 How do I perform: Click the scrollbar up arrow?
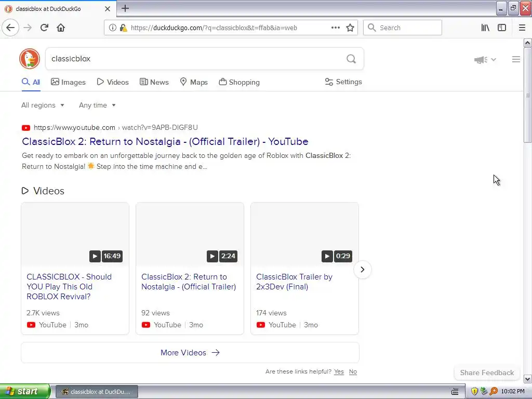(x=527, y=43)
